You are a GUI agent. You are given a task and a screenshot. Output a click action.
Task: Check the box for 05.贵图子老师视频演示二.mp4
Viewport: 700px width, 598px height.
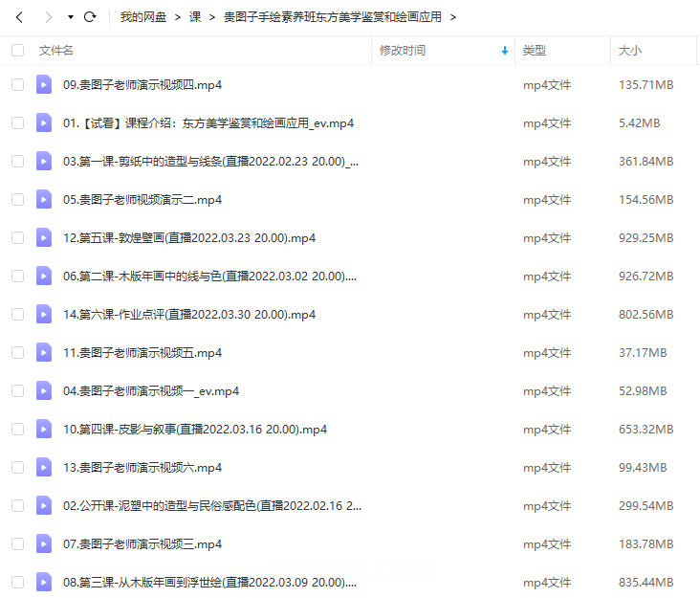[17, 200]
